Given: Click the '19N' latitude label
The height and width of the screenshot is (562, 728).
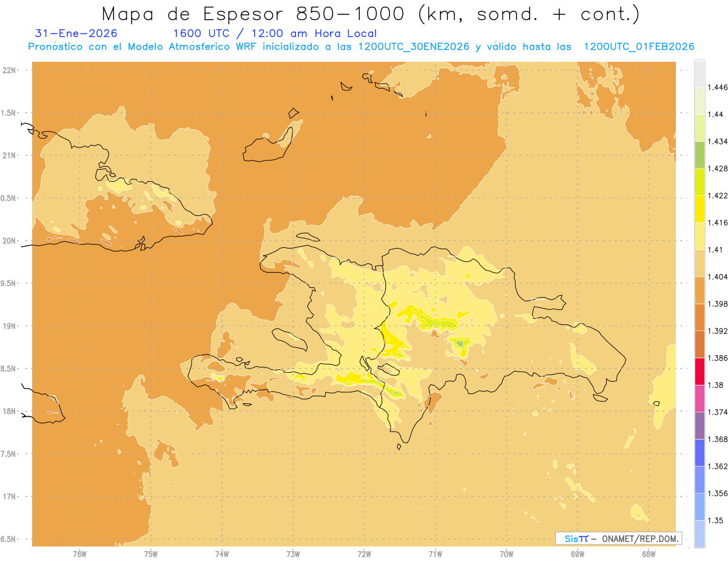Looking at the screenshot, I should [x=8, y=326].
